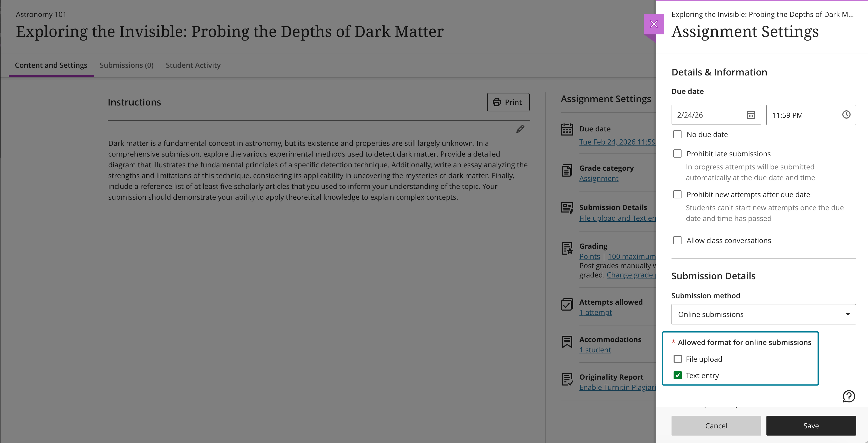Enable Allow class conversations

[x=678, y=240]
